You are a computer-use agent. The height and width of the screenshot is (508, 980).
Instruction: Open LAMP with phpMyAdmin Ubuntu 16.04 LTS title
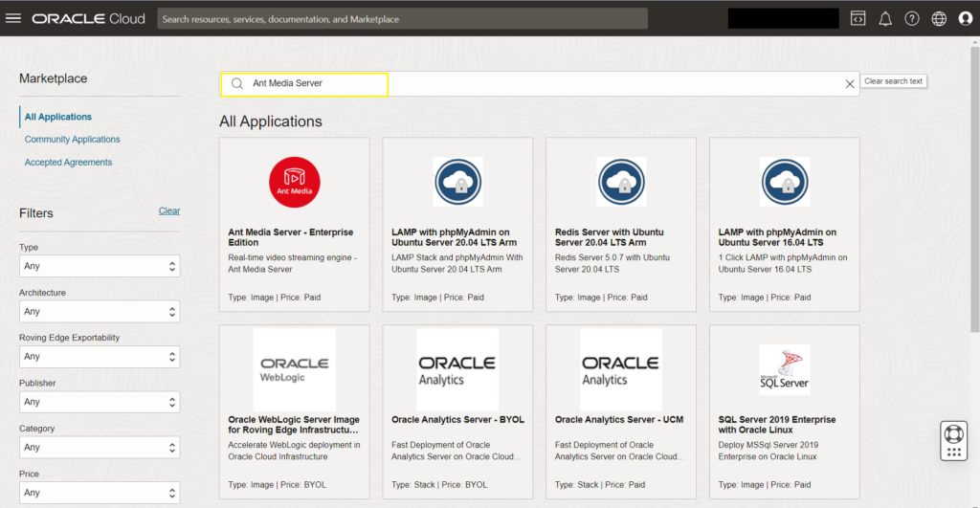777,237
